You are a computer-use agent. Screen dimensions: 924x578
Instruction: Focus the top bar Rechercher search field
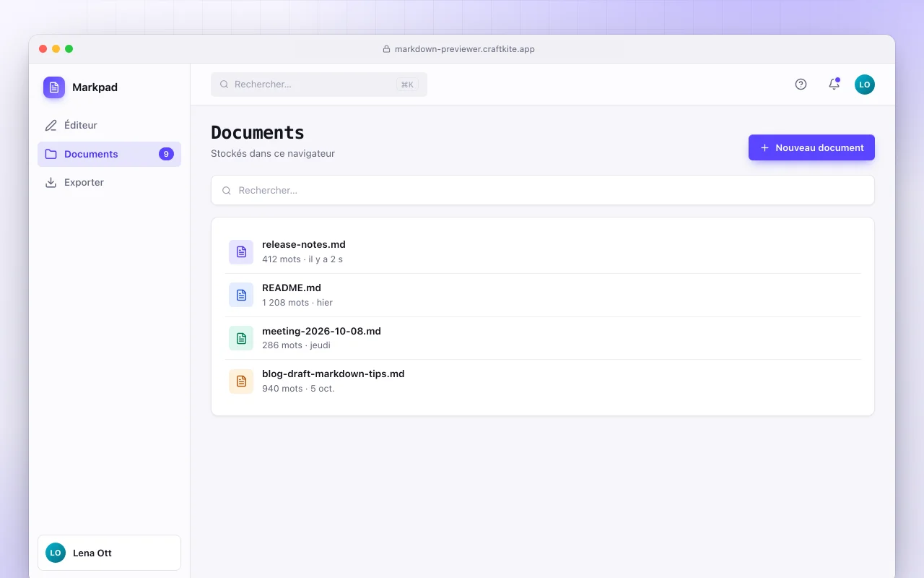click(x=319, y=85)
